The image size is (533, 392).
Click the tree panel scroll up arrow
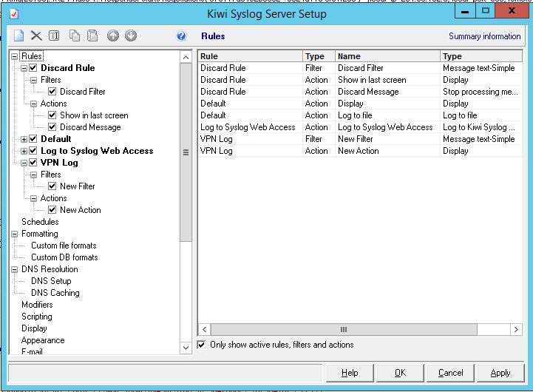pos(186,57)
